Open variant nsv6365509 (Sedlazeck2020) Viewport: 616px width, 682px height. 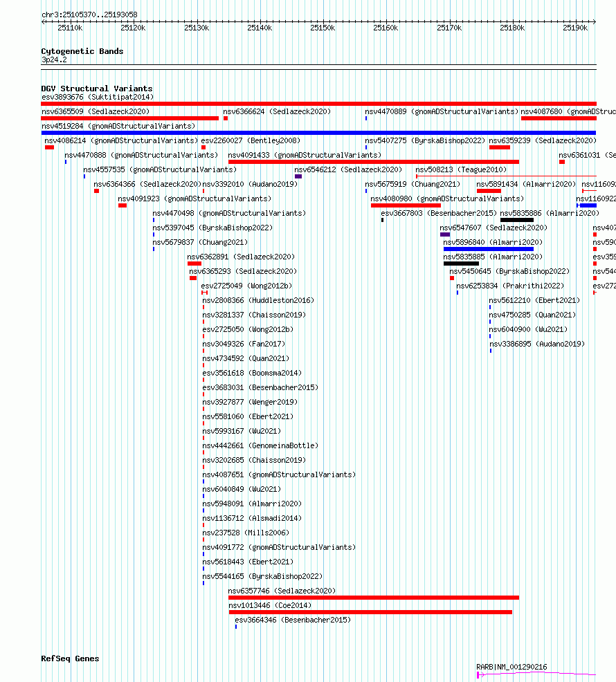(96, 111)
